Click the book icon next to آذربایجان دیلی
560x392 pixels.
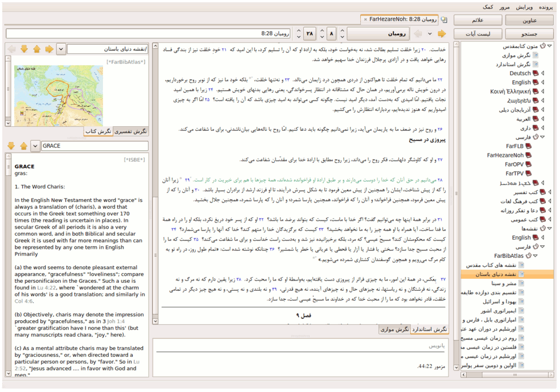[x=535, y=110]
